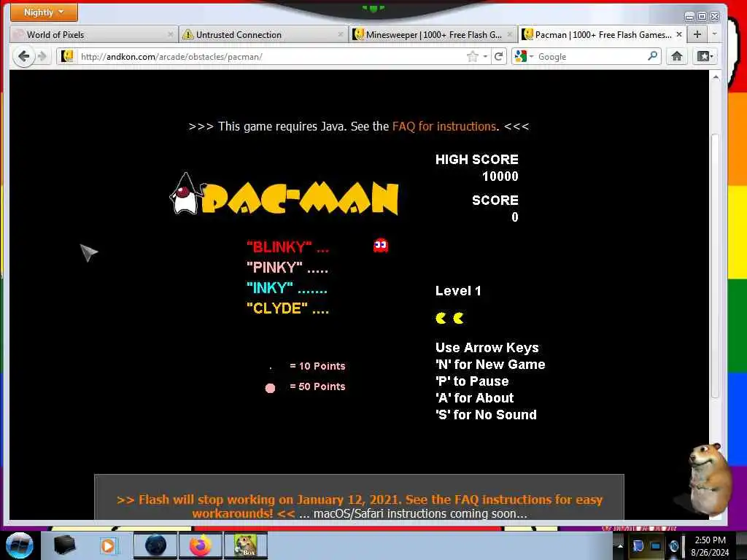Viewport: 747px width, 560px height.
Task: Click the 'A' for About text
Action: (474, 397)
